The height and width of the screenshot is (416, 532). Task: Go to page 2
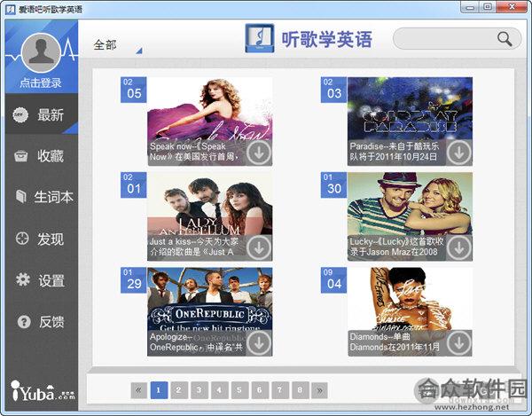(179, 390)
